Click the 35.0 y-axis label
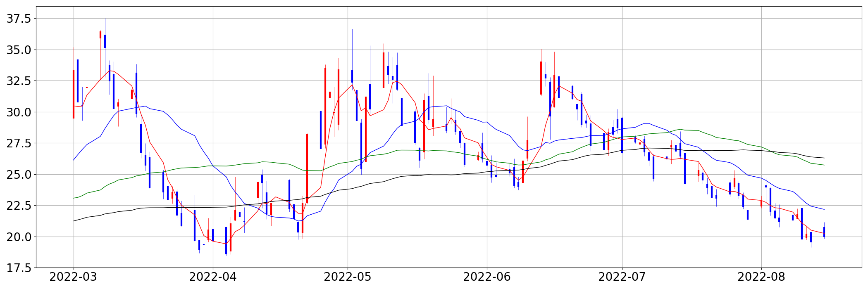868x289 pixels. click(18, 50)
